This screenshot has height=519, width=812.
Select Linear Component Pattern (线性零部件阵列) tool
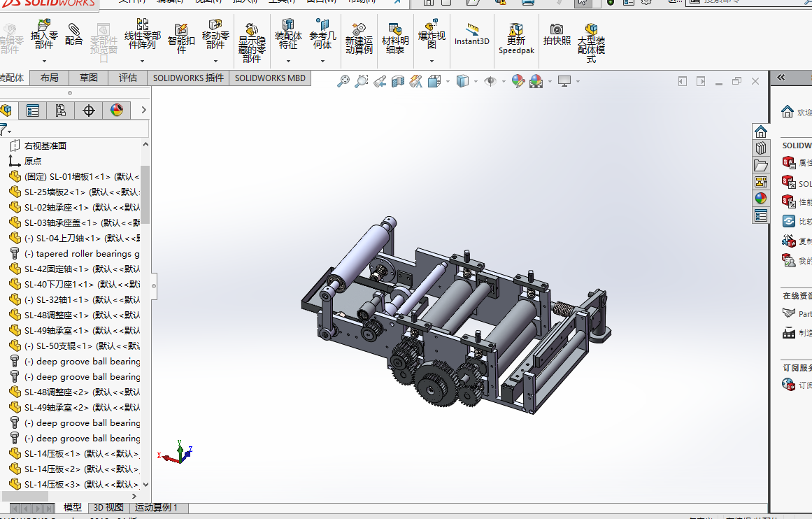coord(143,34)
